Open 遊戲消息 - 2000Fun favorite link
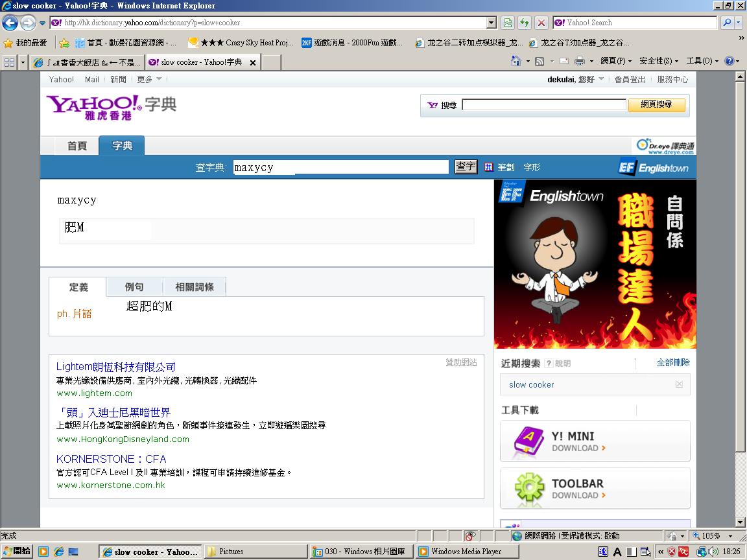 click(353, 43)
